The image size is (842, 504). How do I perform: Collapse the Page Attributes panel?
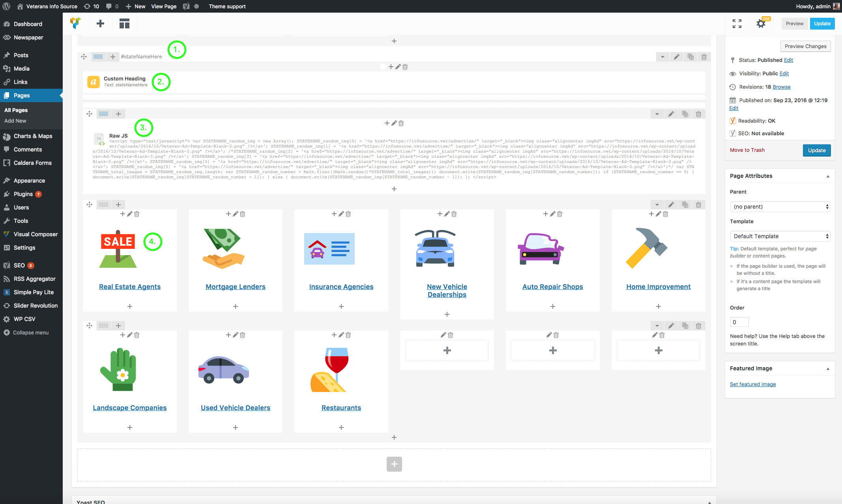pos(828,176)
